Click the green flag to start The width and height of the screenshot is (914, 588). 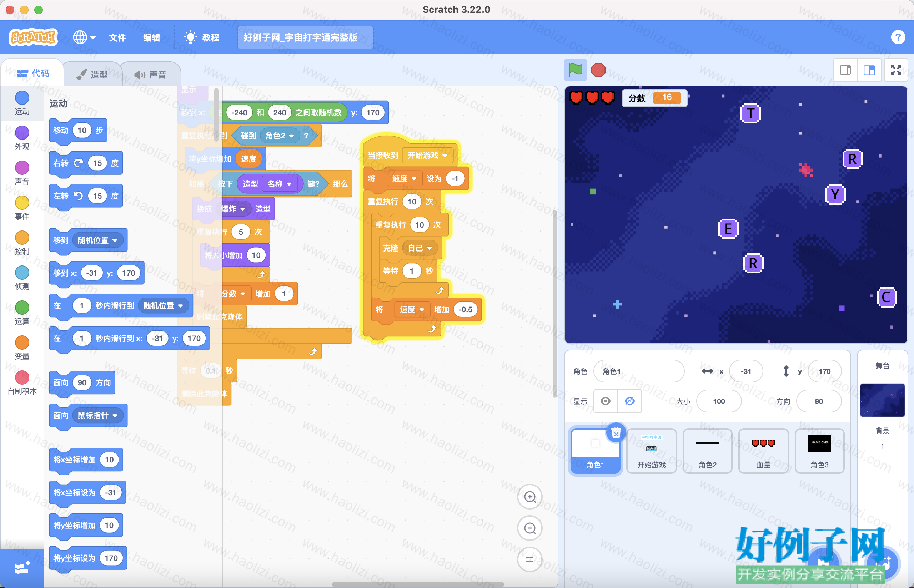coord(575,70)
